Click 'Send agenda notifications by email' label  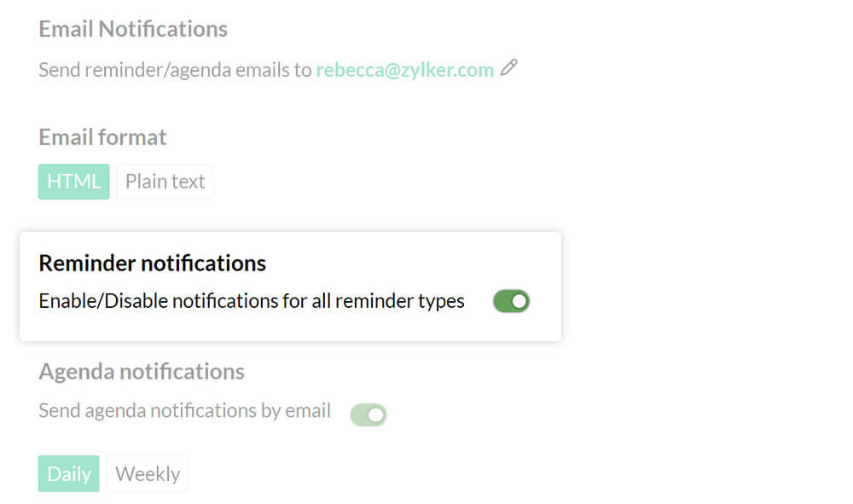tap(184, 410)
